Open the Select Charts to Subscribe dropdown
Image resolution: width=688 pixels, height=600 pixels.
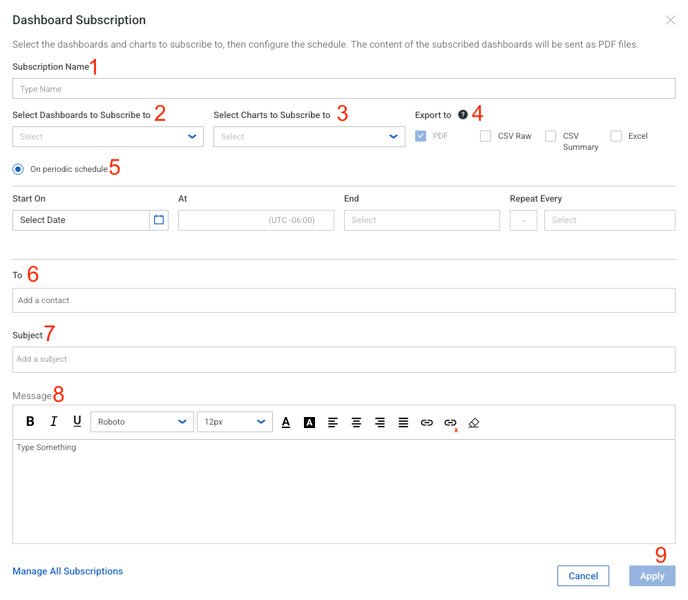[x=309, y=137]
